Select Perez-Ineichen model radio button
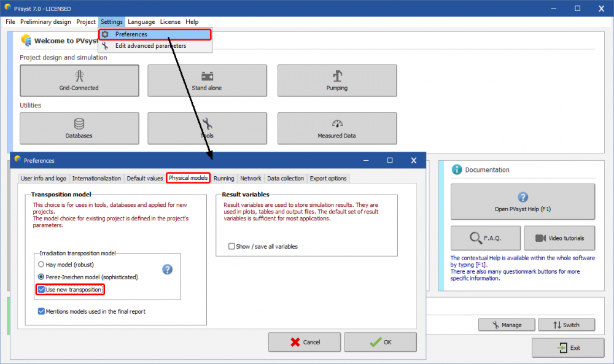This screenshot has width=614, height=364. click(x=41, y=277)
